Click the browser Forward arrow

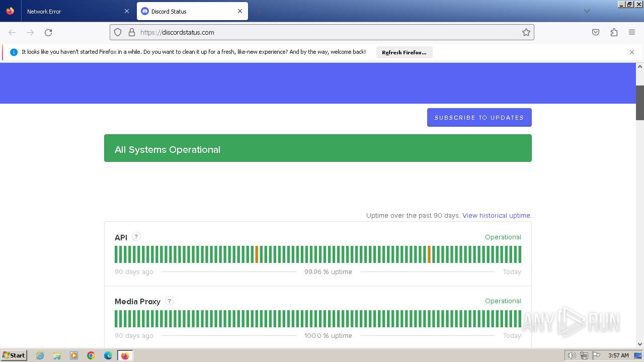[x=30, y=32]
